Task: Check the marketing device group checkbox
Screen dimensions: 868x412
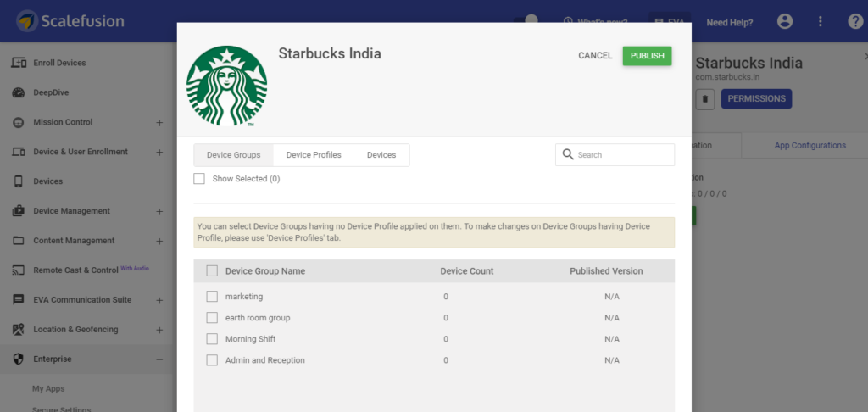Action: click(x=212, y=296)
